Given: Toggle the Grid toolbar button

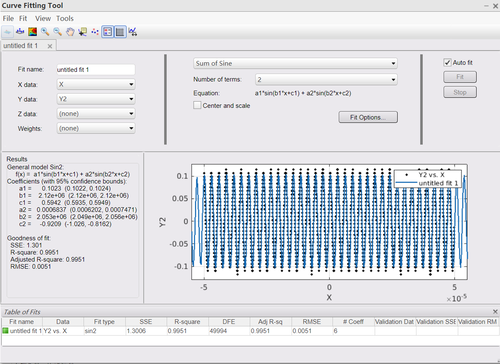Looking at the screenshot, I should click(120, 32).
